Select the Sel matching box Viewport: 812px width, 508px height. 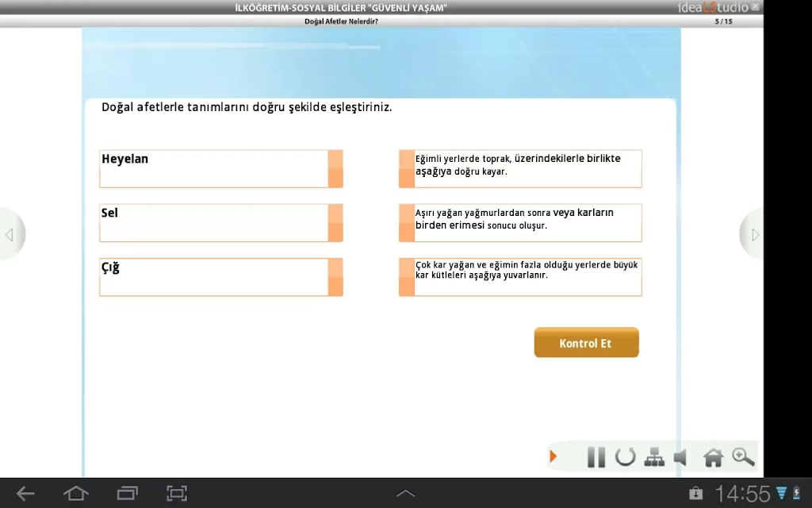pyautogui.click(x=221, y=223)
